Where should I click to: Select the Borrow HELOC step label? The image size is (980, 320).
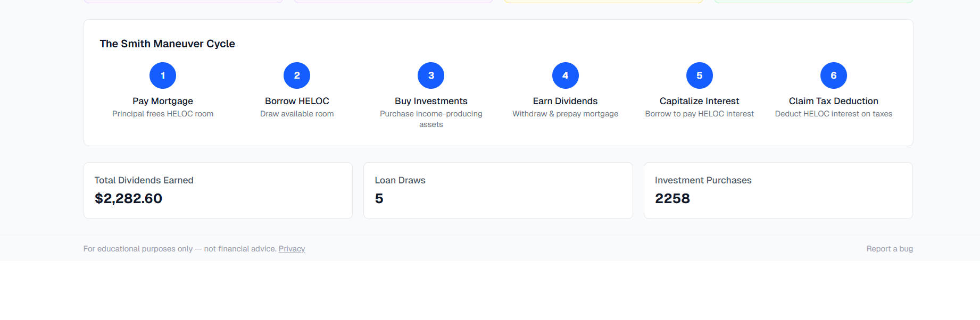click(x=297, y=101)
